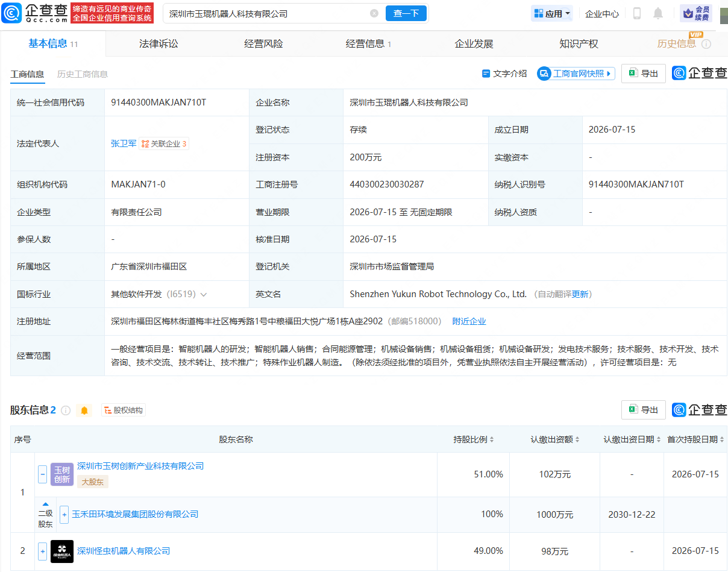Click the 2030-12-22 contribution date cell

click(x=632, y=515)
